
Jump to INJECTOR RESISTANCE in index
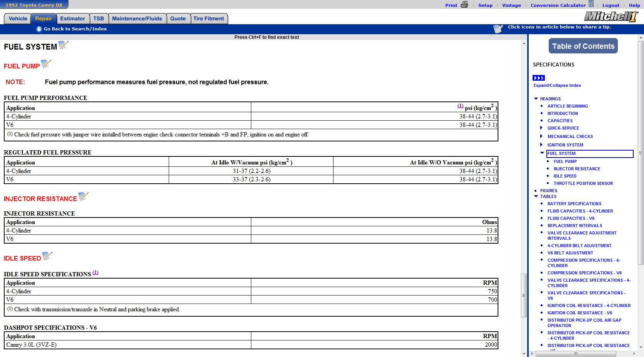(577, 169)
